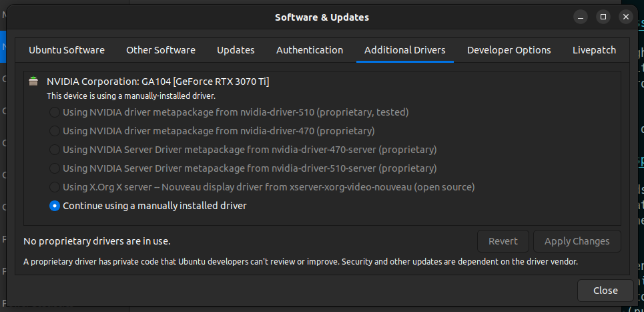Click the NVIDIA graphics card device icon

click(33, 82)
